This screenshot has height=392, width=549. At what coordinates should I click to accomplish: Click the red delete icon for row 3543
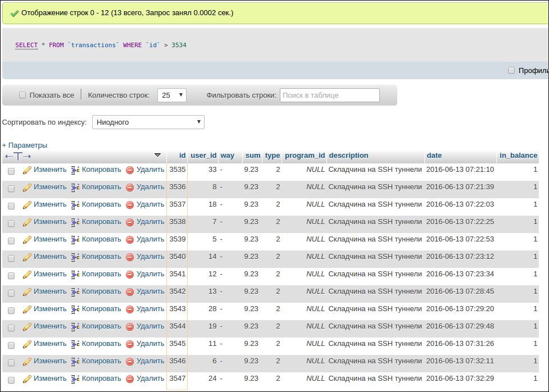point(130,310)
